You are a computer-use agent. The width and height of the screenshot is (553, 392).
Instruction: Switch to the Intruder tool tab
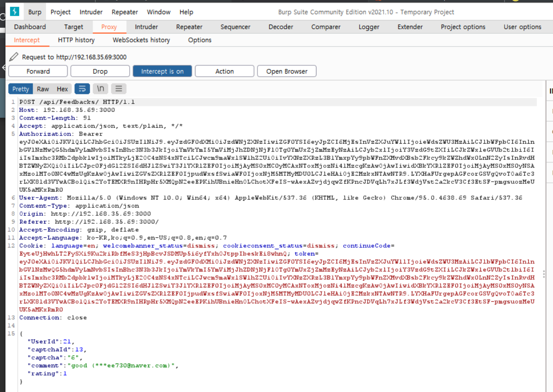pyautogui.click(x=146, y=27)
